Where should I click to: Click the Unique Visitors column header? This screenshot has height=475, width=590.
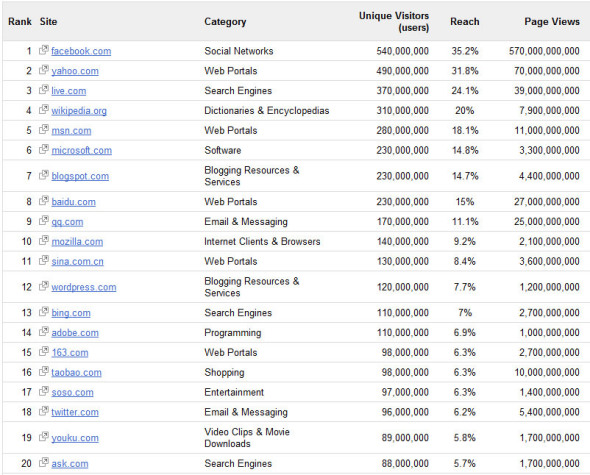tap(394, 21)
